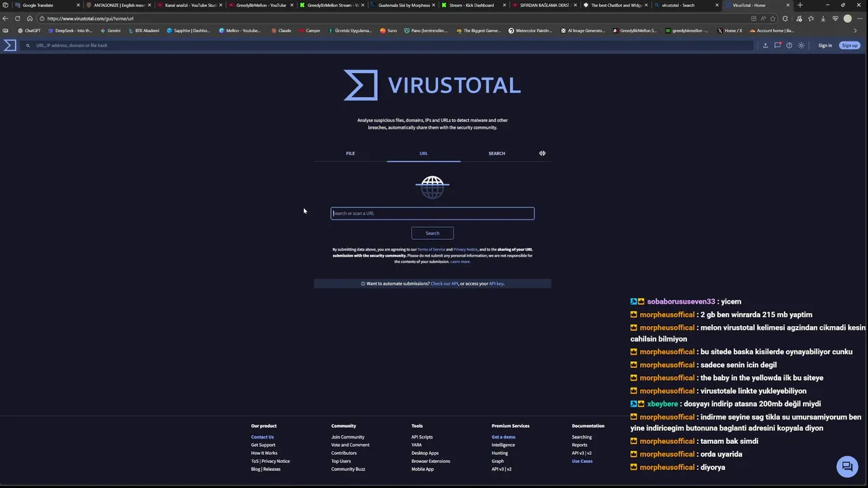868x488 pixels.
Task: Click the globe URL icon
Action: click(x=432, y=187)
